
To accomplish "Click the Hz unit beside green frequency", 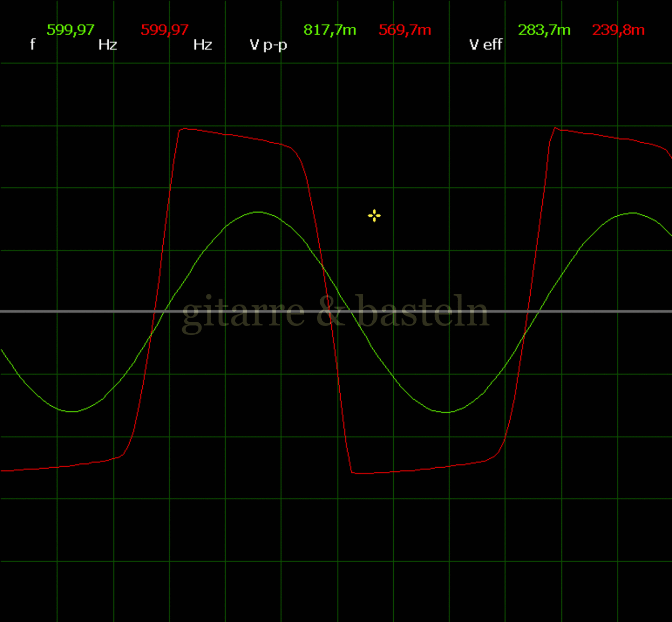I will (x=108, y=45).
